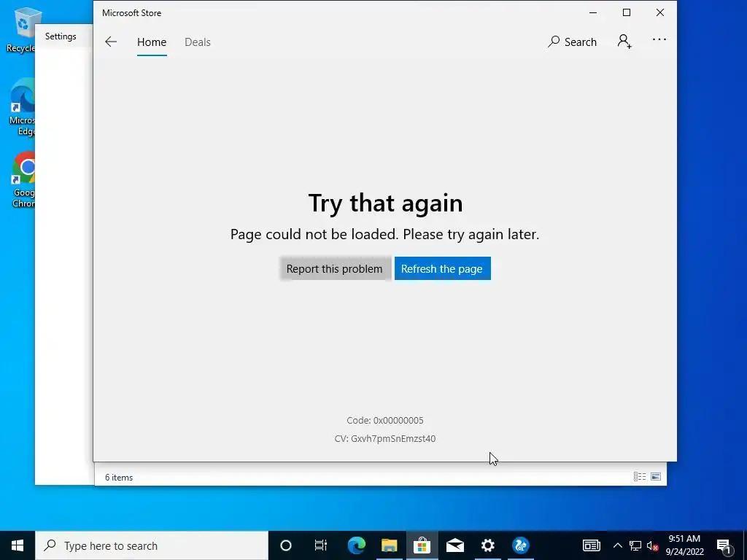747x560 pixels.
Task: Open the Mail app from the taskbar
Action: pos(455,545)
